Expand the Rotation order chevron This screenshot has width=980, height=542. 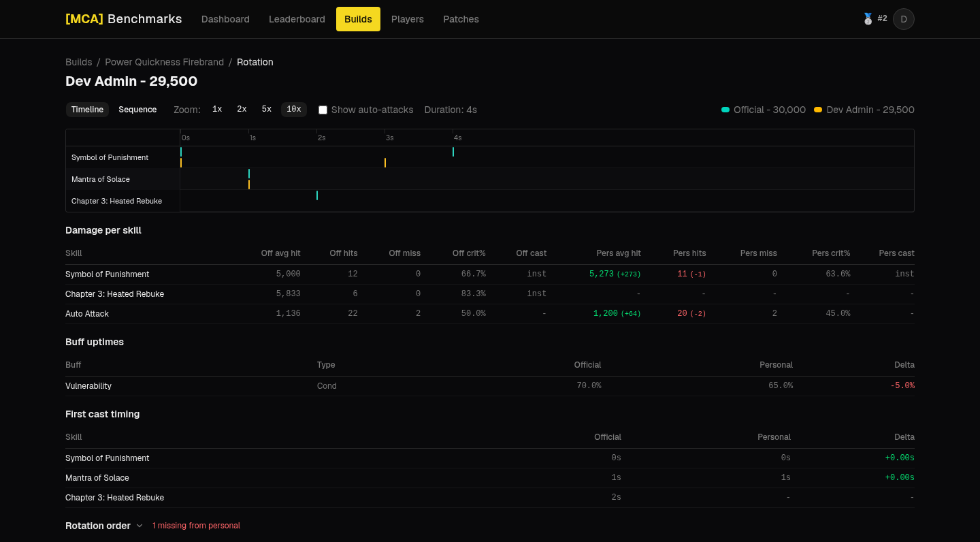click(140, 526)
